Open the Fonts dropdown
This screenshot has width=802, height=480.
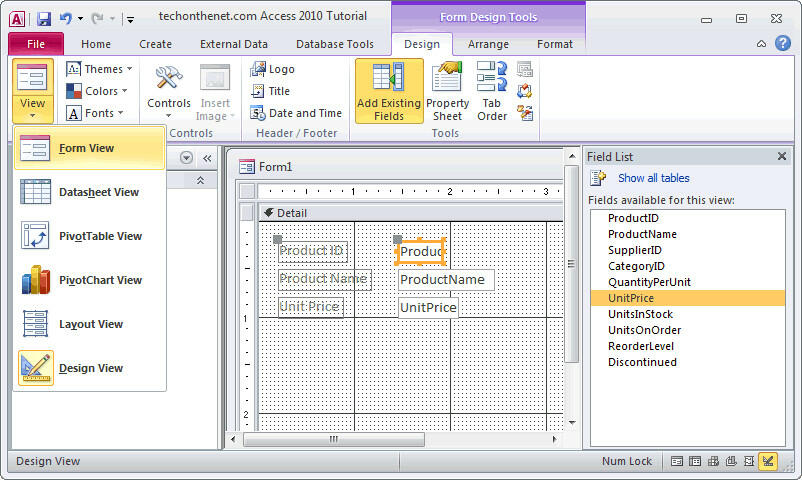pos(95,113)
